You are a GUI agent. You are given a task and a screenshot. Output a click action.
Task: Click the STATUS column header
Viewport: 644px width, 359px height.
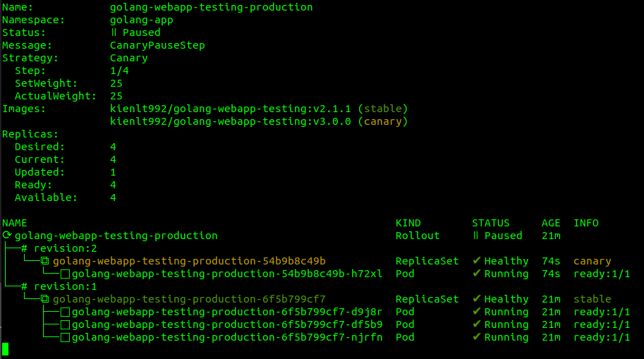(490, 223)
